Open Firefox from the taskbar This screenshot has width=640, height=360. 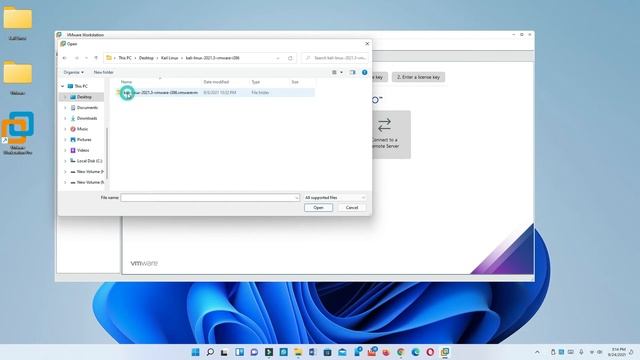[386, 352]
